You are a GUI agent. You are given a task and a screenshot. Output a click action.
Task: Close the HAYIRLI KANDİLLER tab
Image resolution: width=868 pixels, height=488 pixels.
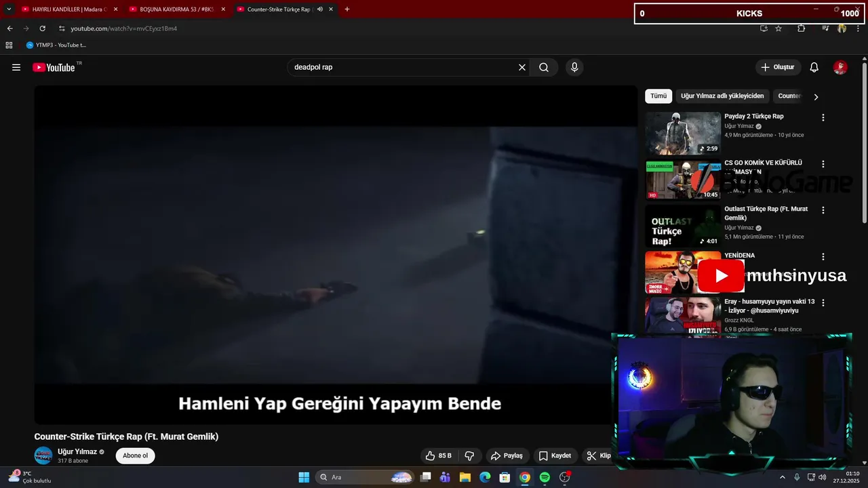coord(116,9)
